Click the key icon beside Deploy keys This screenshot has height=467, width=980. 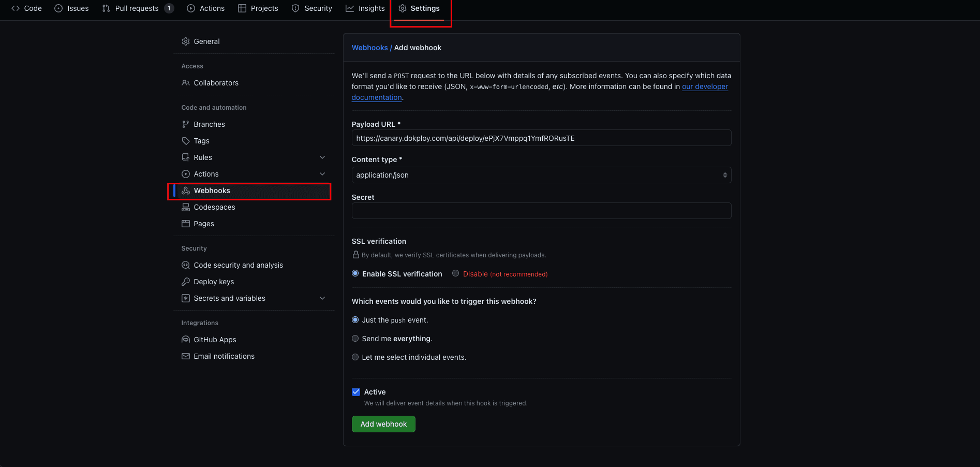coord(186,282)
